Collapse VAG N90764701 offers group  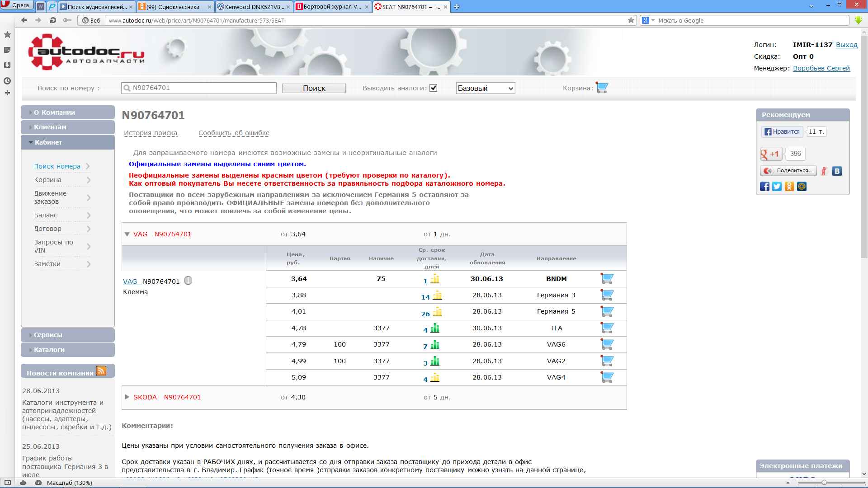(127, 234)
